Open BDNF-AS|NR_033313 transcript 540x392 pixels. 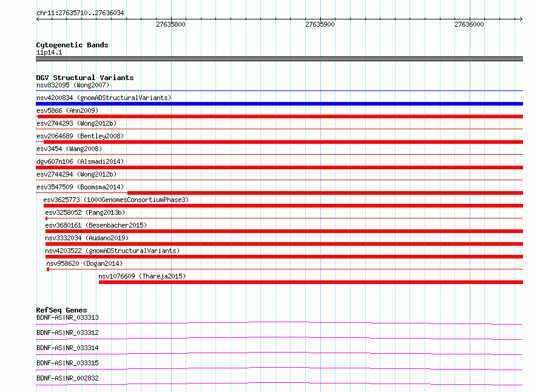[x=67, y=317]
